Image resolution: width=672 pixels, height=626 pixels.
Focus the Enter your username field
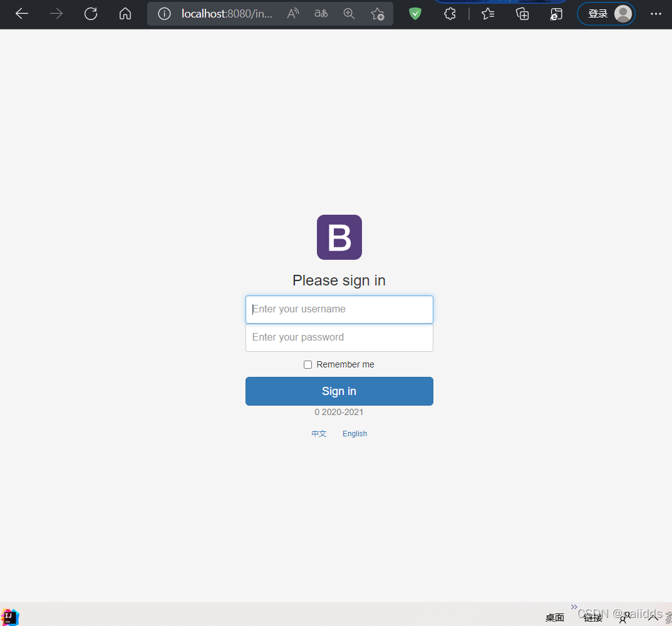pos(339,309)
